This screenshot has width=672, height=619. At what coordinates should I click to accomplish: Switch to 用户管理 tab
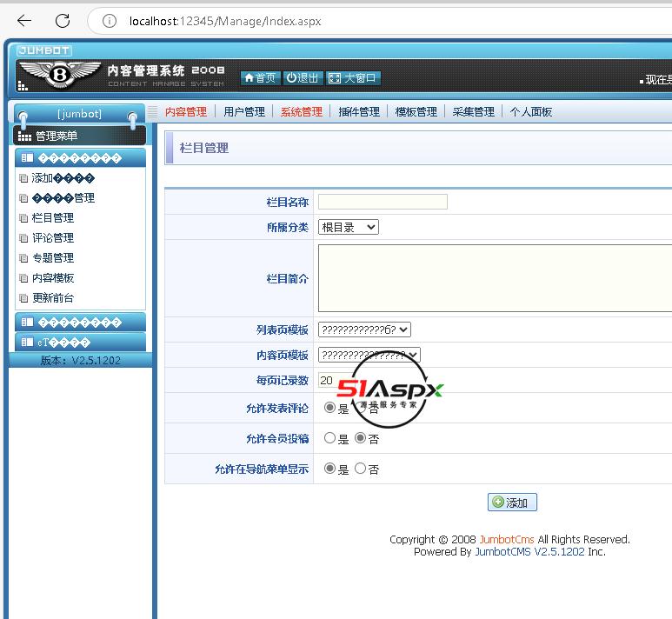pyautogui.click(x=244, y=112)
